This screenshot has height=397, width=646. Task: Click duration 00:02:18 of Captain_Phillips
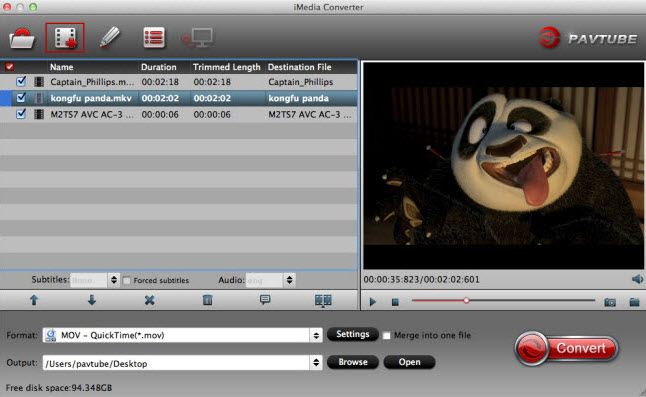[x=160, y=82]
